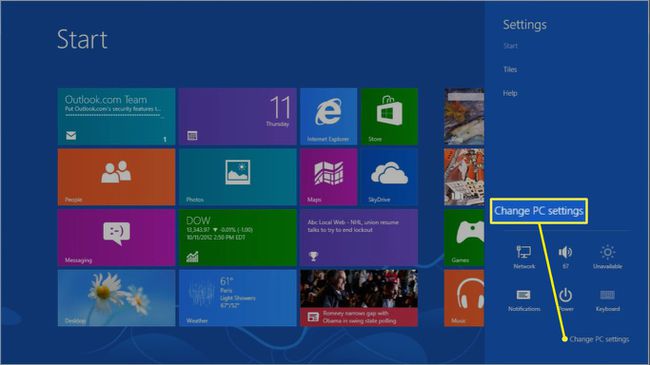Open the Games tile
This screenshot has height=365, width=650.
(x=464, y=238)
